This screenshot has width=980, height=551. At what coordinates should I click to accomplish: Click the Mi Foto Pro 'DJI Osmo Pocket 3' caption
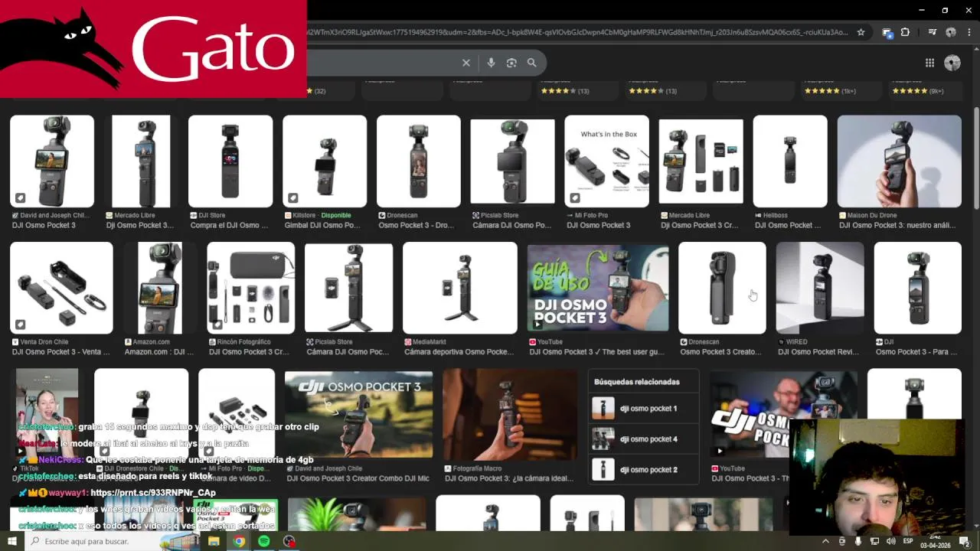(x=598, y=226)
